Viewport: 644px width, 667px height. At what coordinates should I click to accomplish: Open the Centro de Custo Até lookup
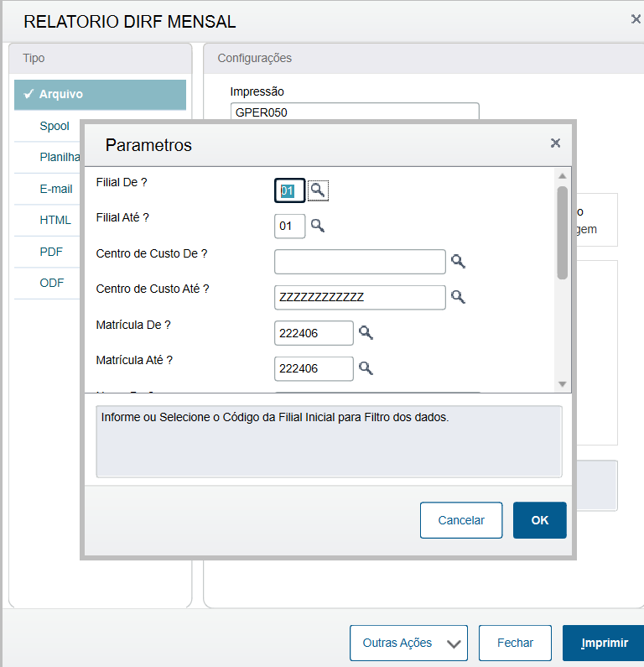pyautogui.click(x=458, y=297)
